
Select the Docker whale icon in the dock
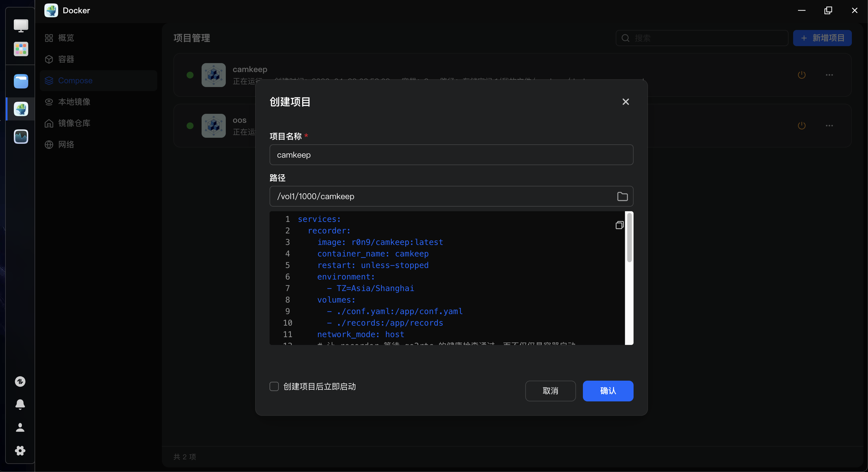20,109
